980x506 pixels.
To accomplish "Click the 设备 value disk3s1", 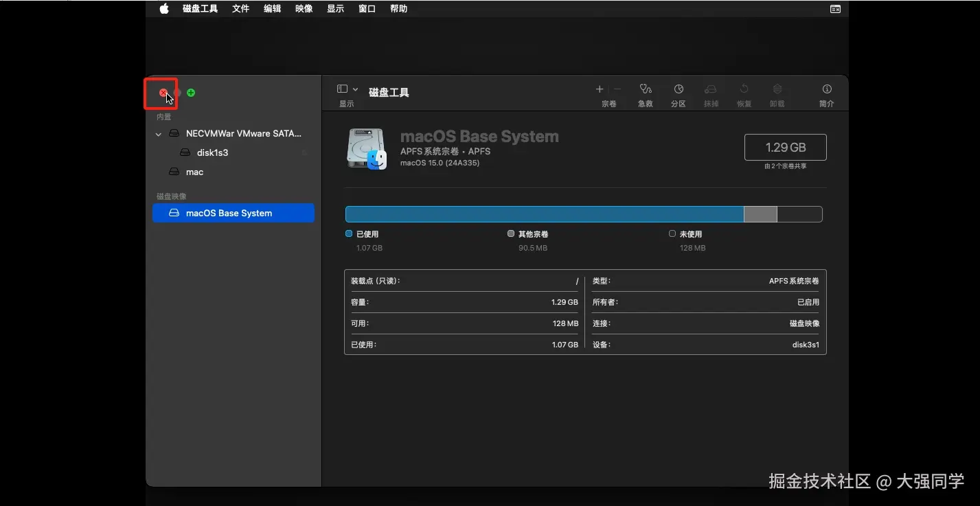I will (806, 345).
